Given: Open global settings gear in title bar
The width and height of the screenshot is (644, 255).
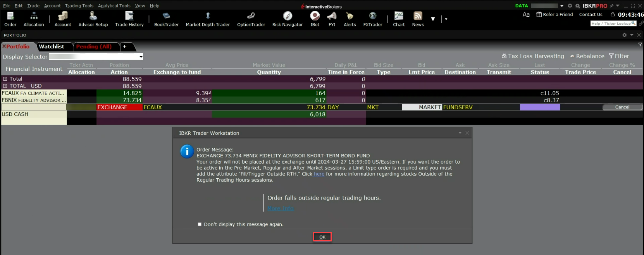Looking at the screenshot, I should tap(570, 6).
